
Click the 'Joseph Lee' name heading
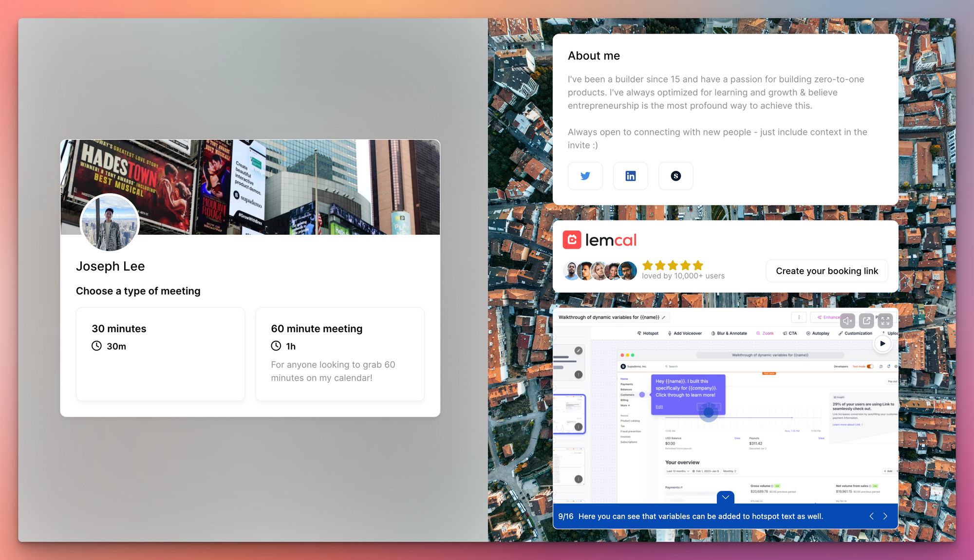[x=111, y=266]
